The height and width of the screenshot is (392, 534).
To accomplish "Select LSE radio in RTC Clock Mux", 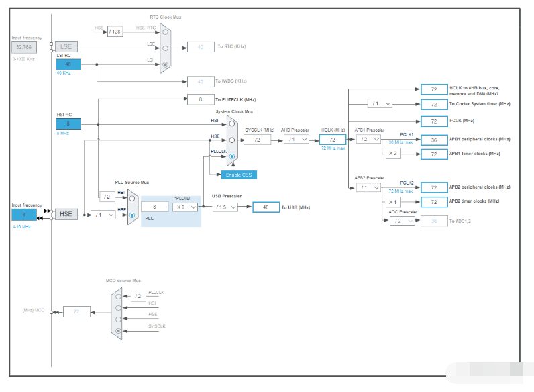I will pyautogui.click(x=165, y=48).
